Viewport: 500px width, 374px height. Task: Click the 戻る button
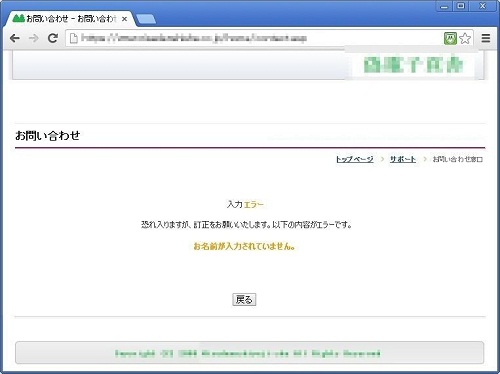tap(244, 300)
